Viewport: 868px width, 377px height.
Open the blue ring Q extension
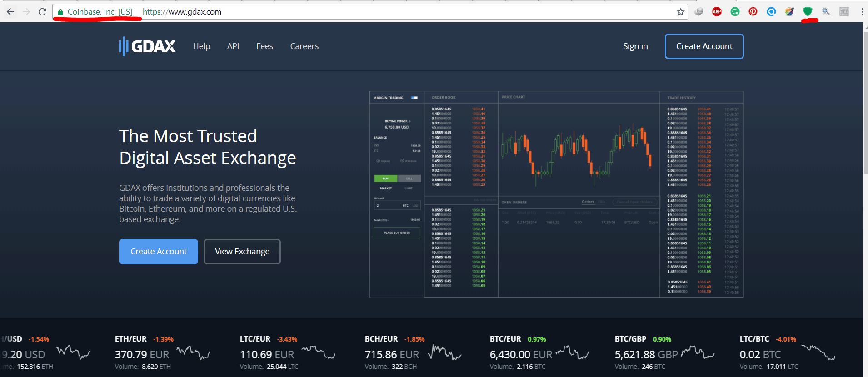click(x=771, y=12)
